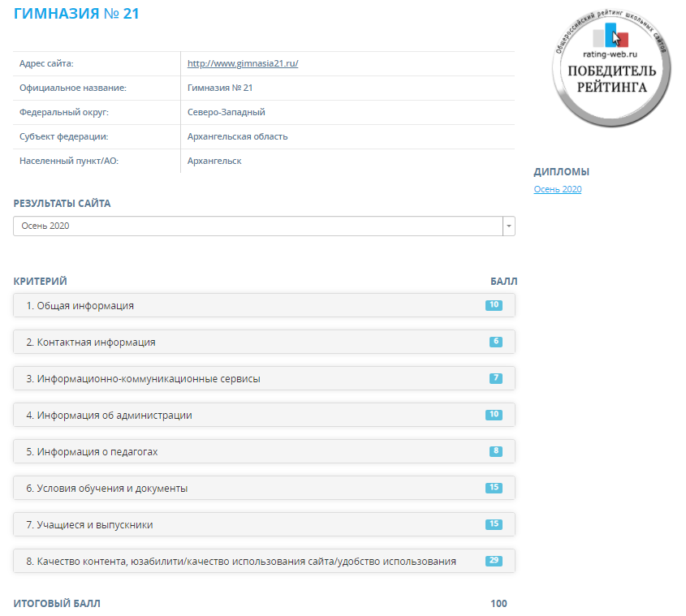Click the score badge 8 for педагогах row
Image resolution: width=686 pixels, height=616 pixels.
[495, 451]
